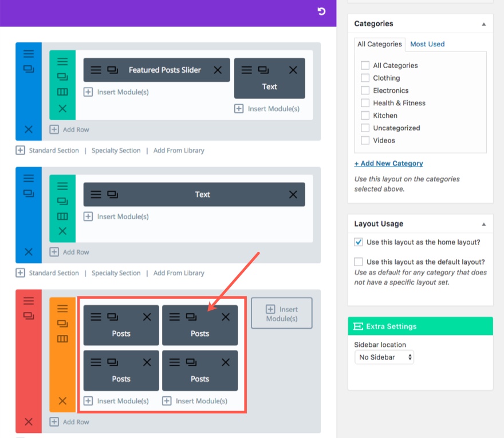Open settings of the red section
Viewport: 504px width, 438px height.
[29, 301]
